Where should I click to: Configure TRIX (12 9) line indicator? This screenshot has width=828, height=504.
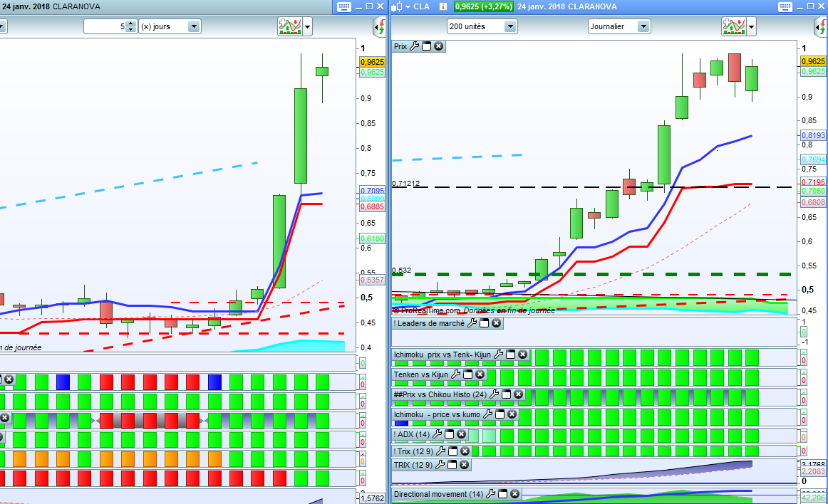440,465
